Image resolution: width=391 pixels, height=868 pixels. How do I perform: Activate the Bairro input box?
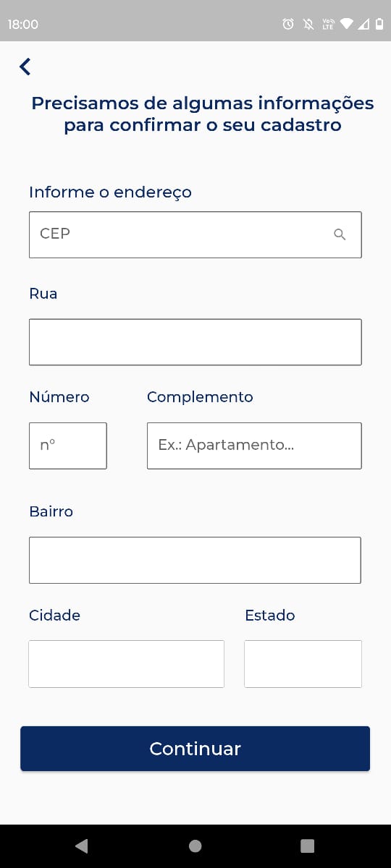(x=195, y=560)
